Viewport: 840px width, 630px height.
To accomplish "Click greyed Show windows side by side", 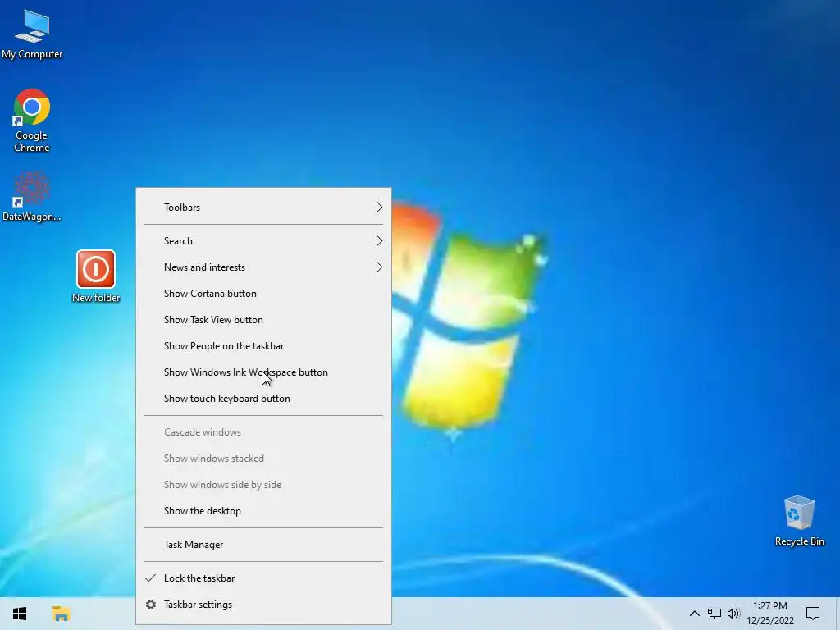I will coord(264,485).
